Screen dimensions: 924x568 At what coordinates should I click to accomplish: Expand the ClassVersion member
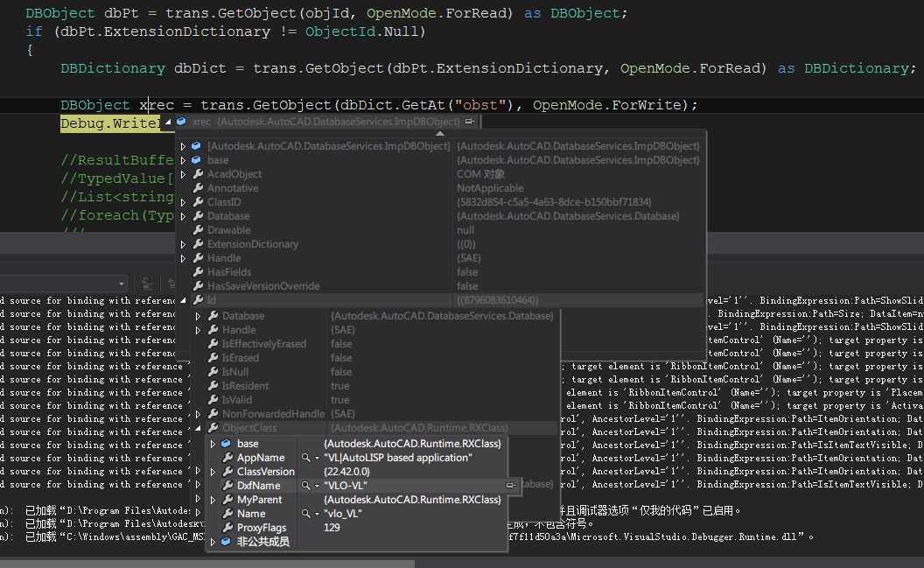(x=212, y=471)
